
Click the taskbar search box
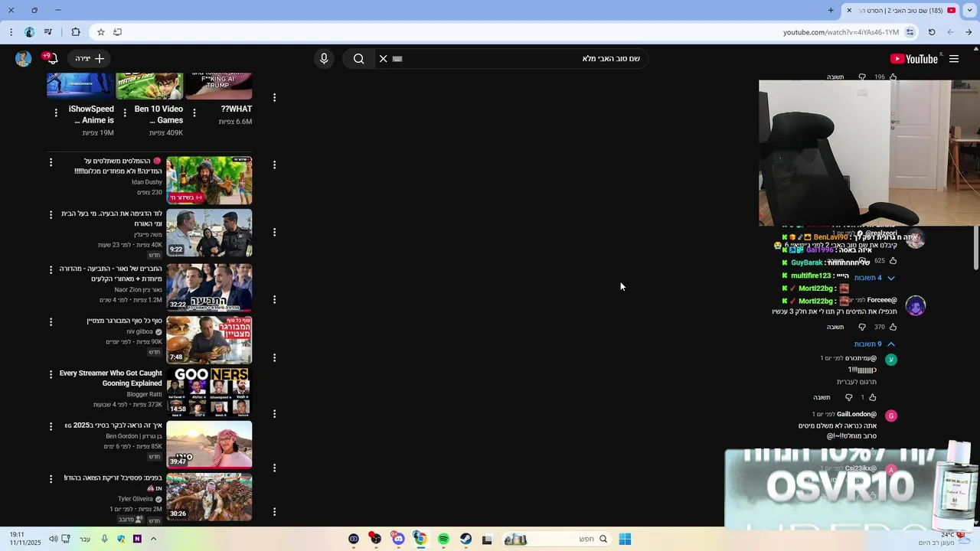pos(557,539)
